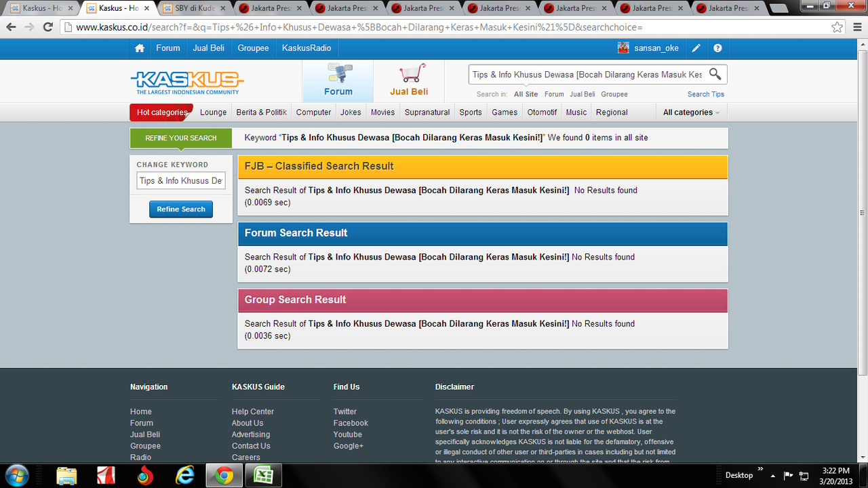Open Supranatural category

tap(427, 113)
